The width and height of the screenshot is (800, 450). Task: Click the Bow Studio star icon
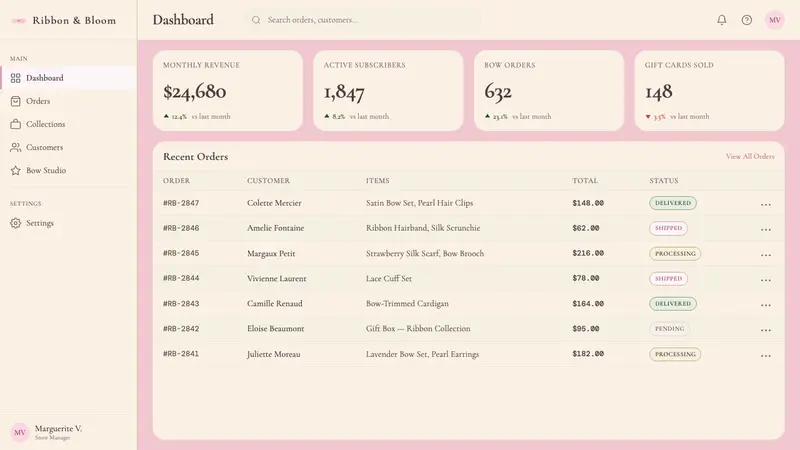[x=16, y=170]
